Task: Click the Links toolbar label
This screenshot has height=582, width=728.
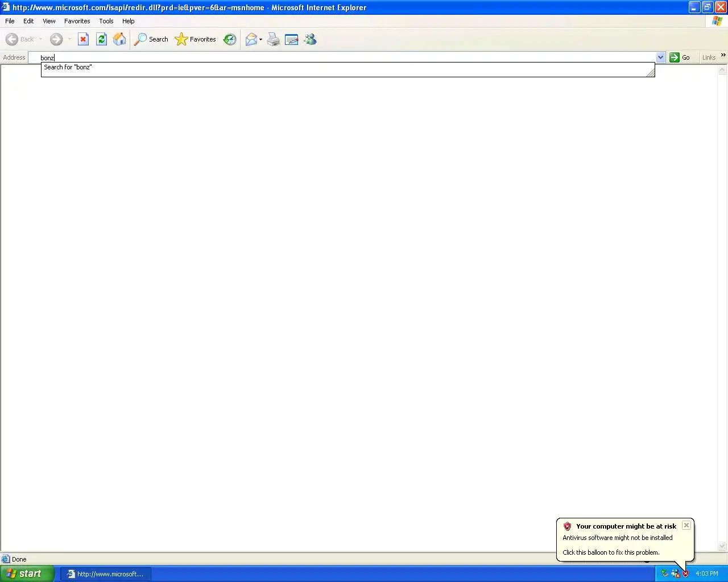Action: pos(709,57)
